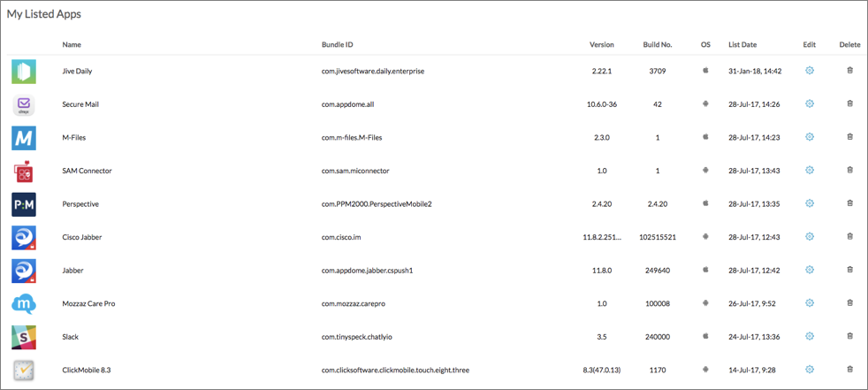Image resolution: width=868 pixels, height=390 pixels.
Task: Click the My Listed Apps heading
Action: coord(43,14)
